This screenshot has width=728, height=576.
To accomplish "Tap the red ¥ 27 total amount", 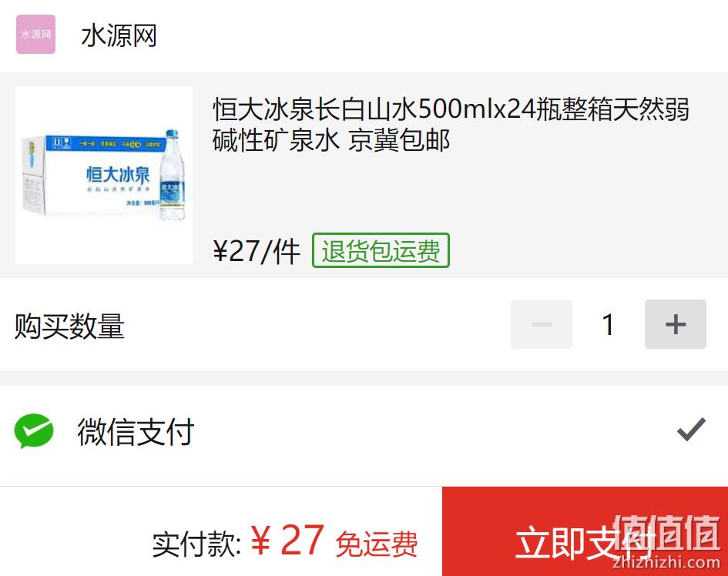I will [x=287, y=539].
